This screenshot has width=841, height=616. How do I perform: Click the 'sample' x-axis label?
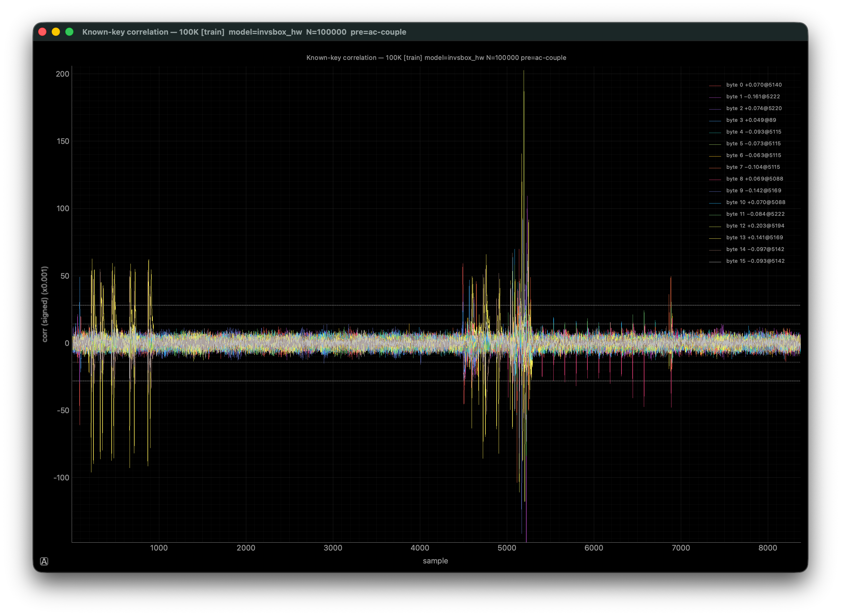coord(435,561)
